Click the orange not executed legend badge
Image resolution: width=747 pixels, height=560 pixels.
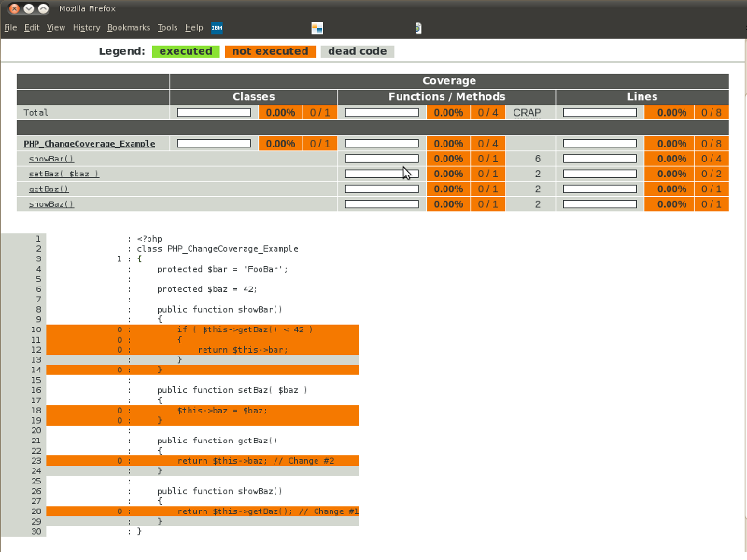point(270,51)
